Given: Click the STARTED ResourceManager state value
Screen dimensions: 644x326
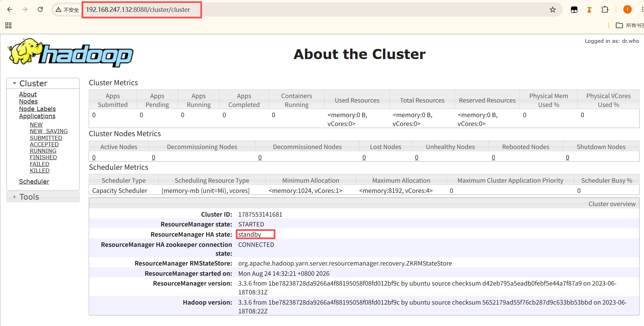Looking at the screenshot, I should point(251,224).
